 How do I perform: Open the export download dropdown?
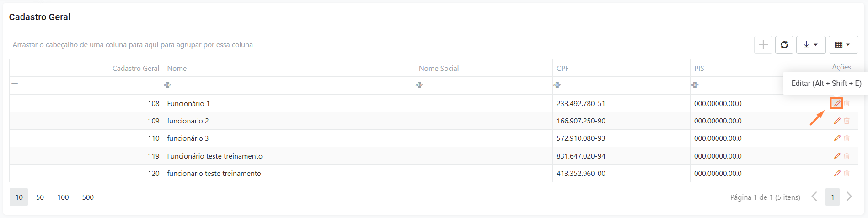click(810, 45)
